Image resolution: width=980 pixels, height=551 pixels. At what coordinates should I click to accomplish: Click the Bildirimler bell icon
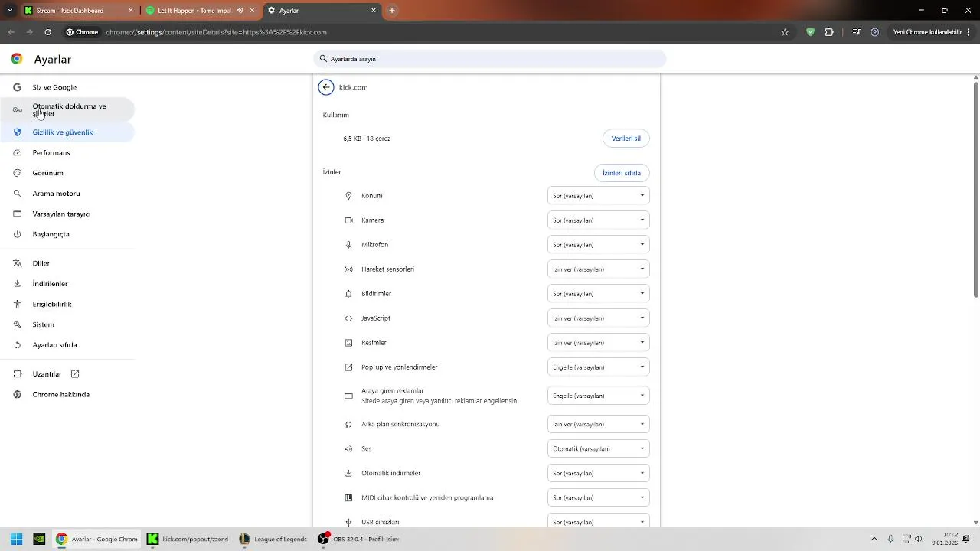(x=348, y=294)
